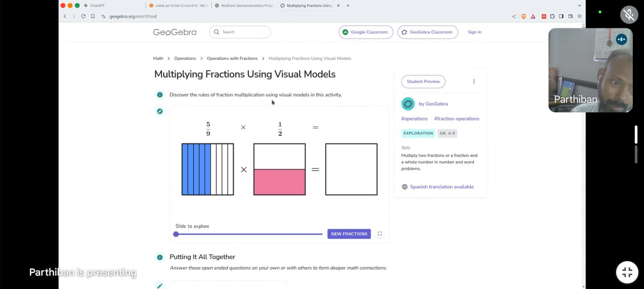Screen dimensions: 644x289
Task: Click the #fraction-operations tag
Action: (x=457, y=119)
